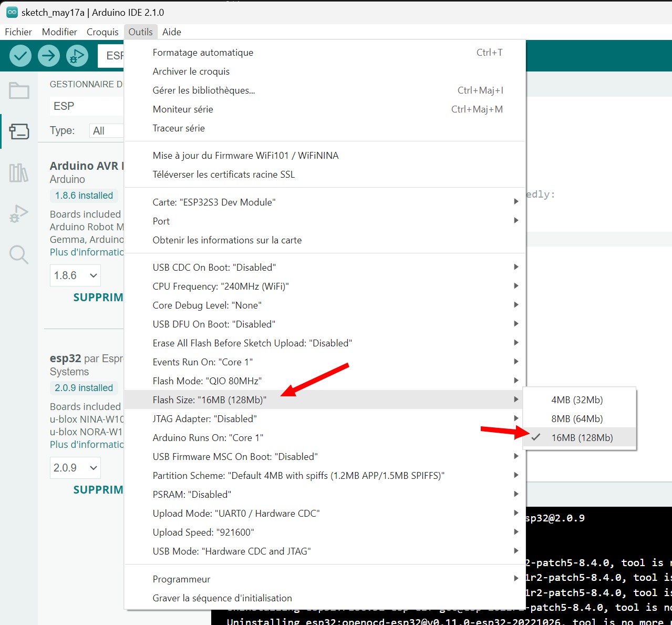This screenshot has height=625, width=672.
Task: Expand Core Debug Level submenu
Action: tap(325, 305)
